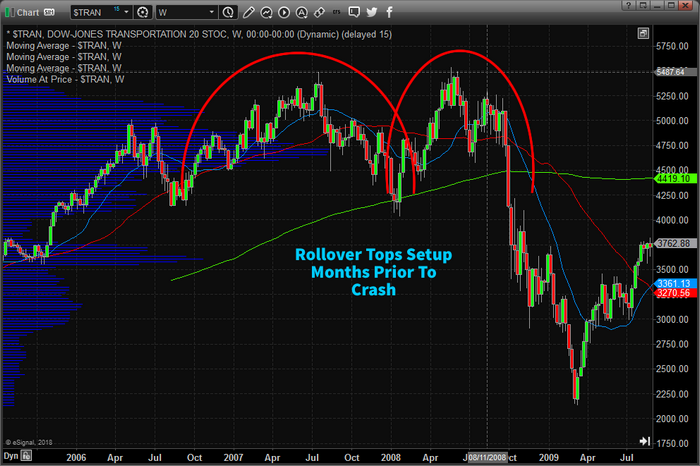Screen dimensions: 700x466
Task: Click the 08/11/2008 date marker
Action: [487, 455]
